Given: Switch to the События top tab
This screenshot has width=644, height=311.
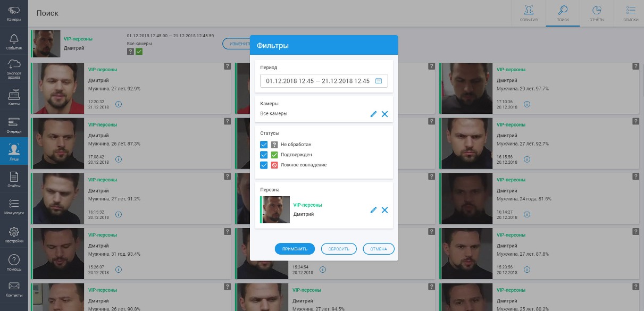Looking at the screenshot, I should tap(529, 13).
